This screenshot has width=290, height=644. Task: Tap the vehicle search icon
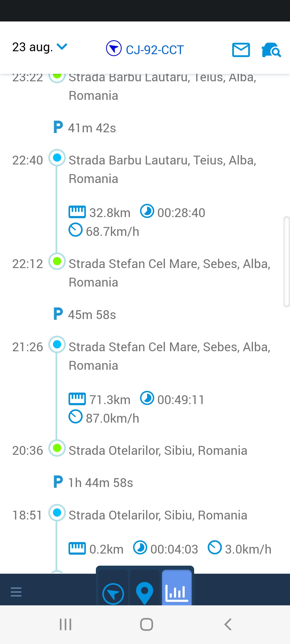pyautogui.click(x=271, y=50)
